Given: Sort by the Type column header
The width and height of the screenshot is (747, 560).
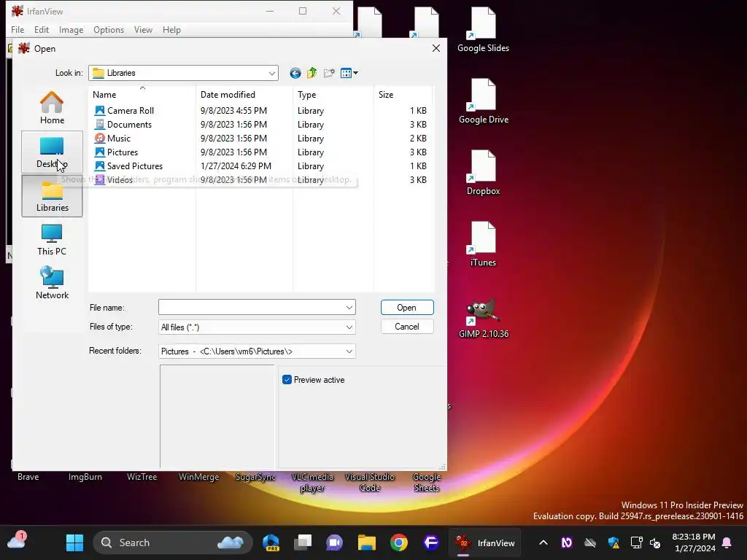Looking at the screenshot, I should click(333, 94).
